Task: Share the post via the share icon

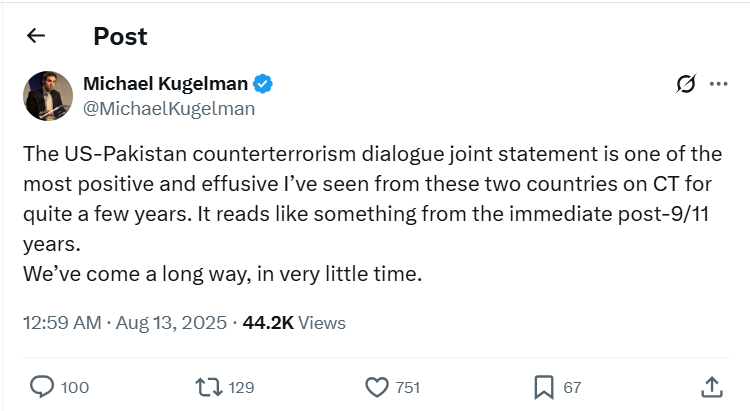Action: [x=711, y=387]
